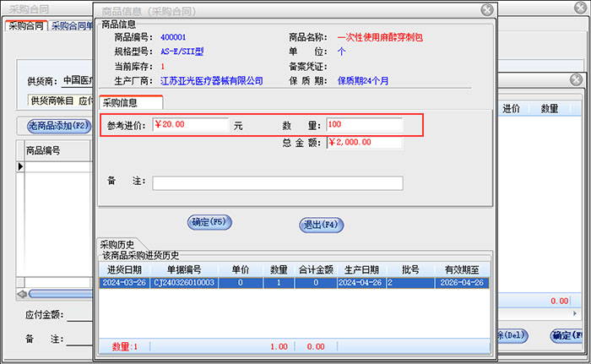Click the 商品编号 column header in background grid
This screenshot has height=364, width=591.
pos(47,150)
